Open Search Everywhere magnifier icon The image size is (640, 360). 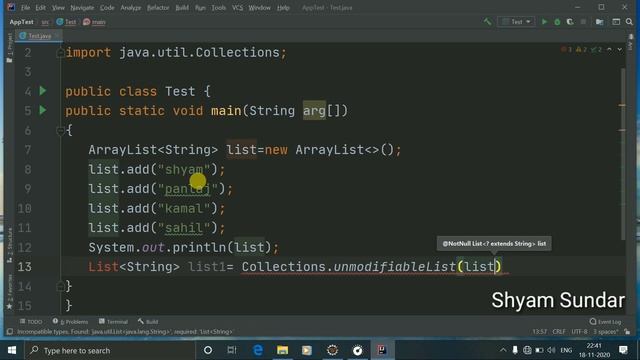click(629, 22)
